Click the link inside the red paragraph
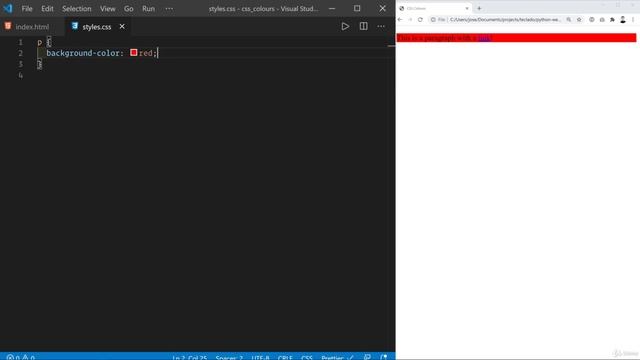Viewport: 640px width, 360px height. tap(483, 38)
